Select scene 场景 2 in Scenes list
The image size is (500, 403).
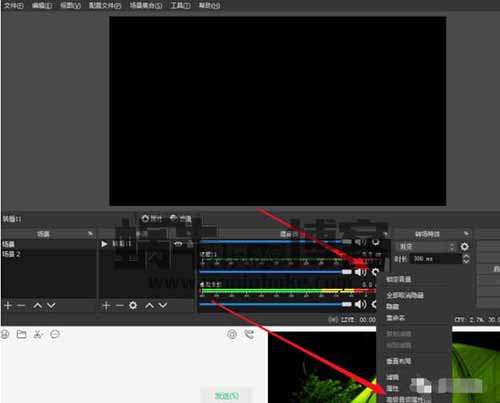click(11, 254)
